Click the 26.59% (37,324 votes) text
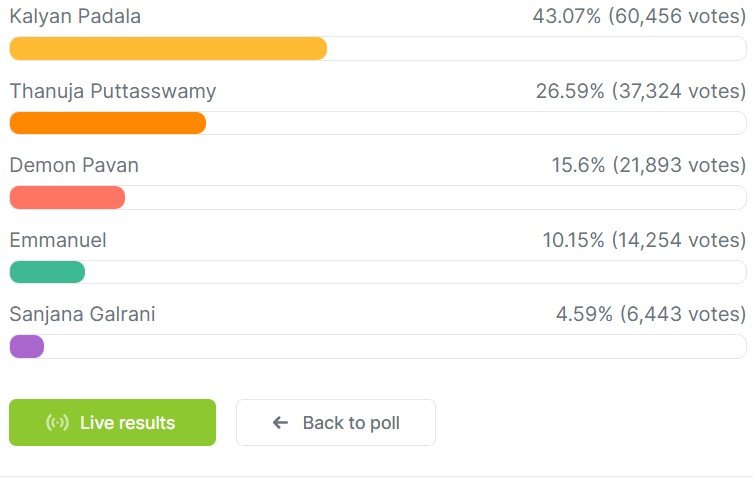 pos(641,91)
